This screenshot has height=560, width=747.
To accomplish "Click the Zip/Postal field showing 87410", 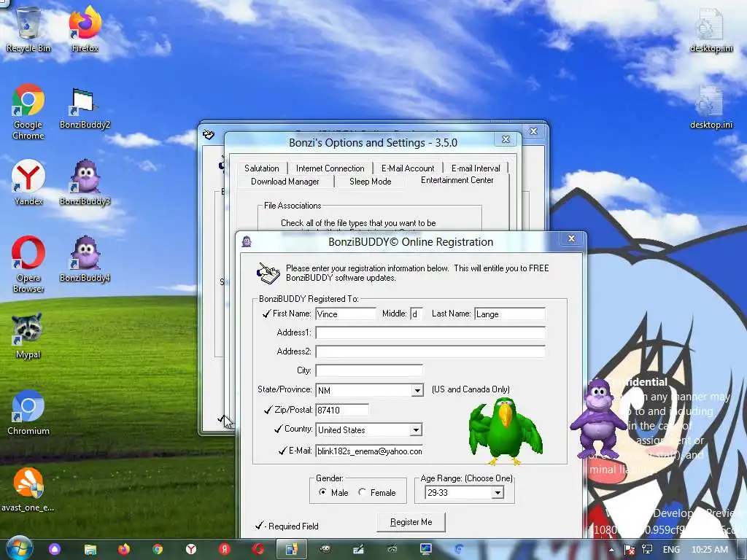I will [x=341, y=410].
